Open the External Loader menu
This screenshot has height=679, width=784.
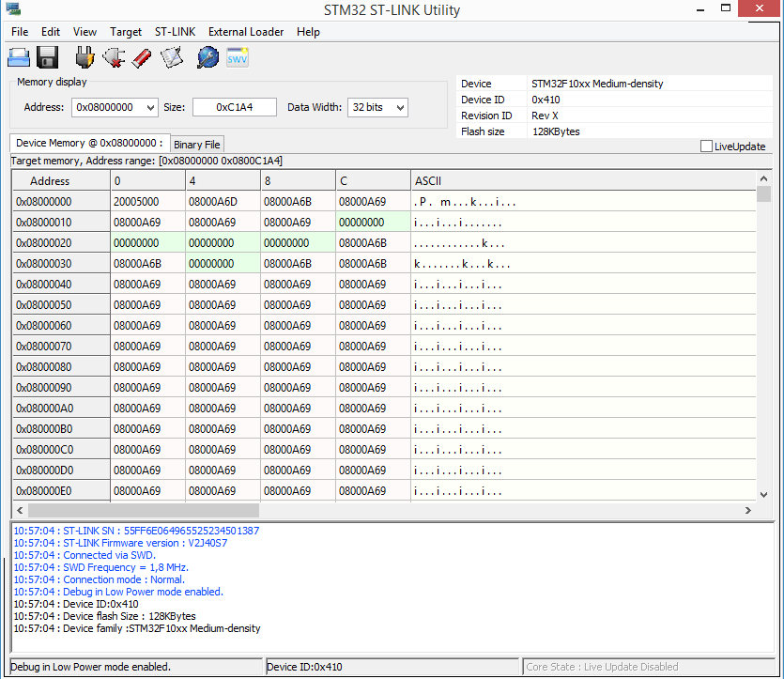pos(246,32)
